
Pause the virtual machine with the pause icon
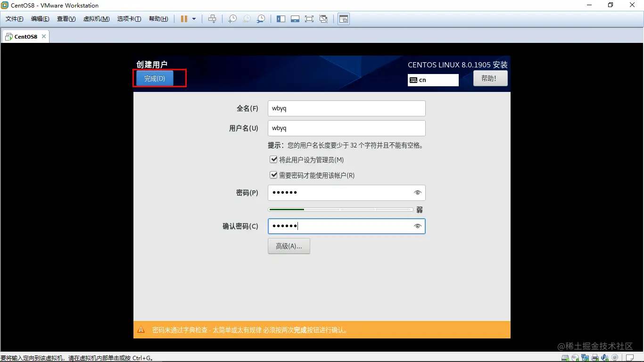pos(184,19)
